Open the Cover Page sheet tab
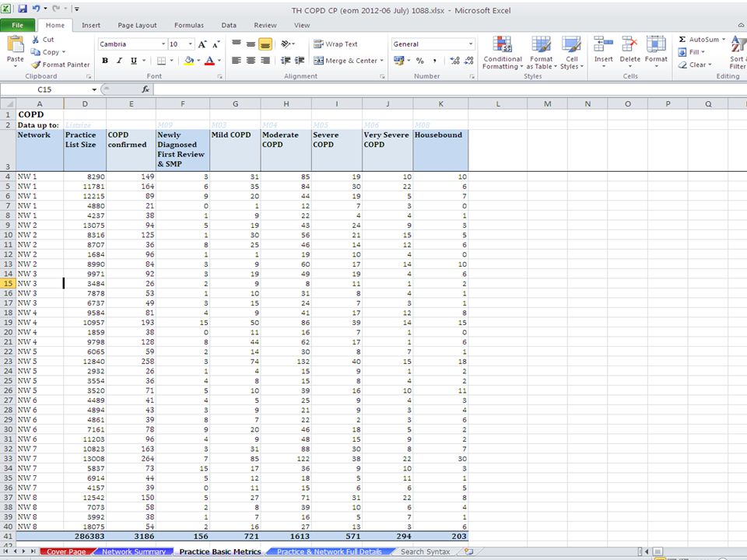 66,551
